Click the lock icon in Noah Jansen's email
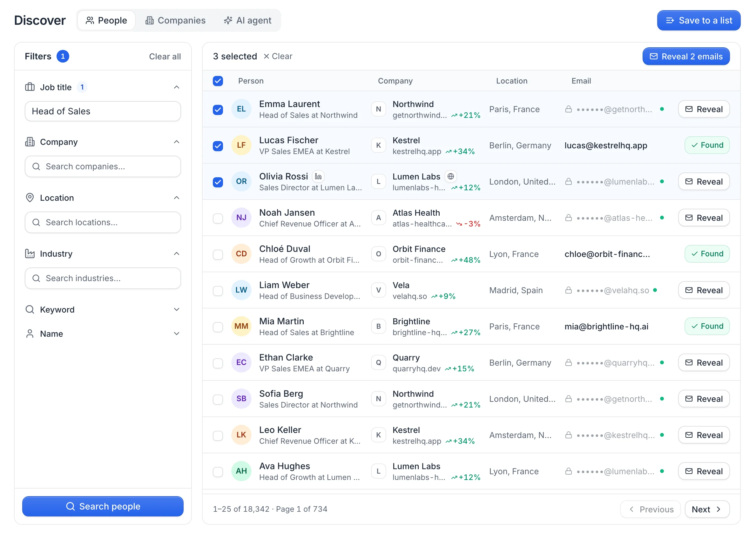Viewport: 756px width, 540px height. (x=569, y=218)
